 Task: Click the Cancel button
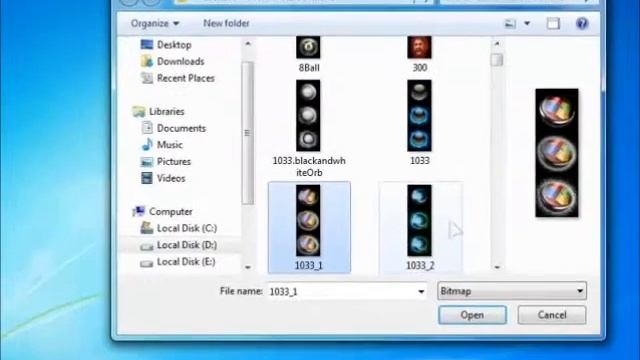552,315
